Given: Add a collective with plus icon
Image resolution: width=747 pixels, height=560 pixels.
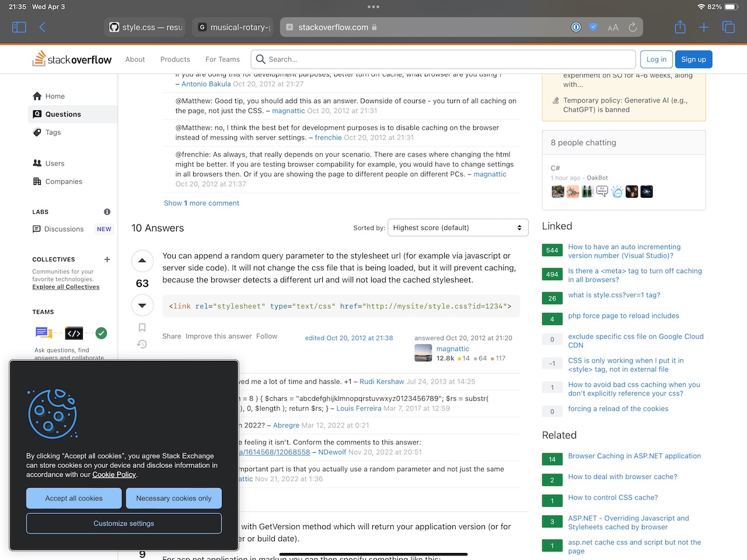Looking at the screenshot, I should (x=107, y=260).
